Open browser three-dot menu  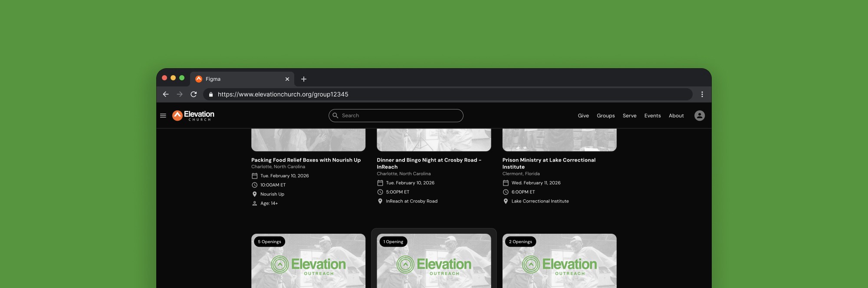pyautogui.click(x=702, y=94)
